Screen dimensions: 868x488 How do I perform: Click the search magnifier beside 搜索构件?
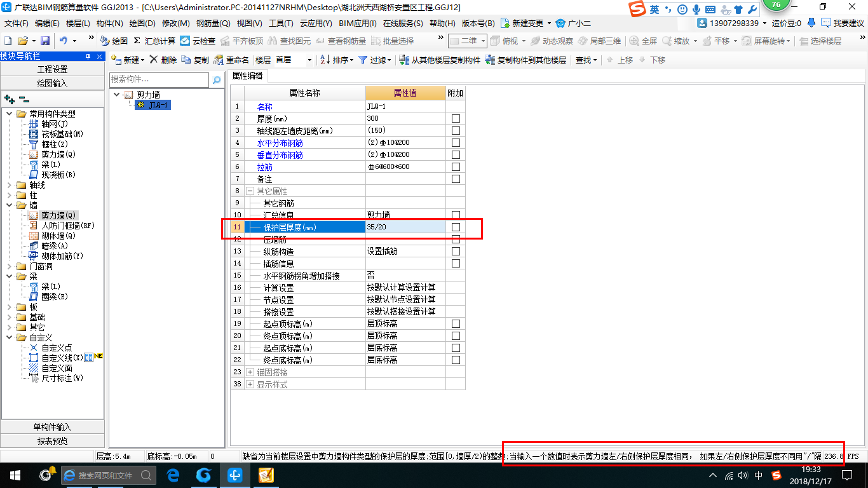click(217, 80)
